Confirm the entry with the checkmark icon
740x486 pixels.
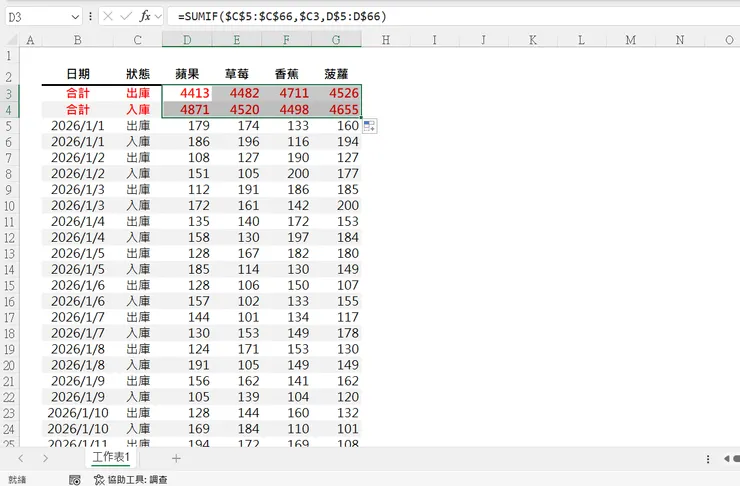(x=126, y=17)
